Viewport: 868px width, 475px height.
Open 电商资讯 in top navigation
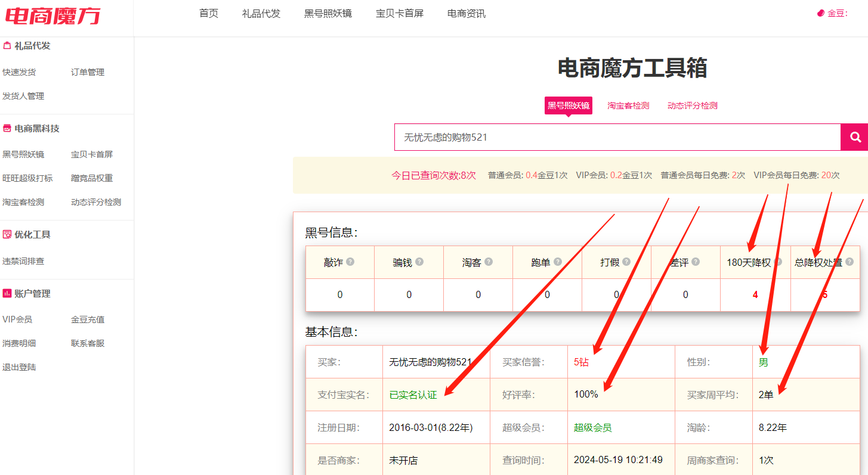coord(466,13)
